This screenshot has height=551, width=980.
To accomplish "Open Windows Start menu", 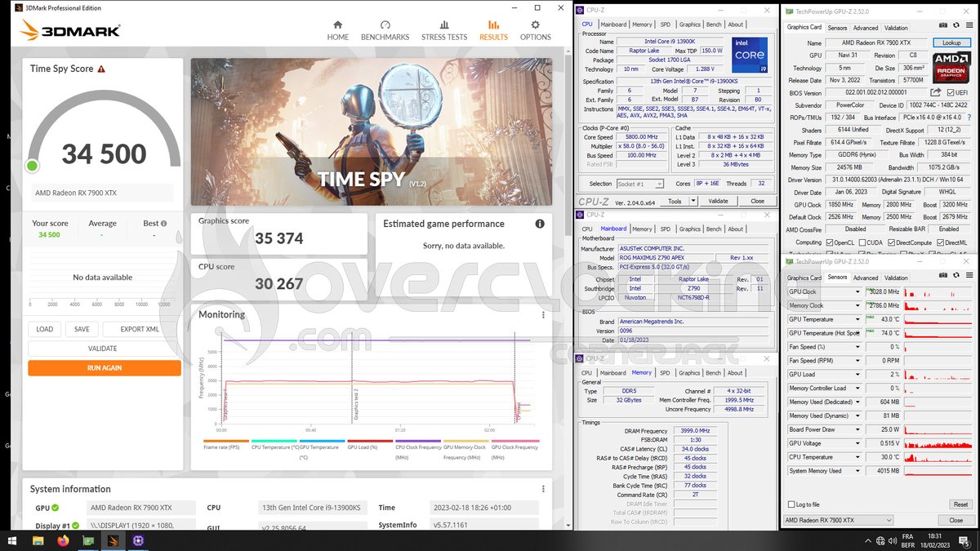I will click(13, 540).
